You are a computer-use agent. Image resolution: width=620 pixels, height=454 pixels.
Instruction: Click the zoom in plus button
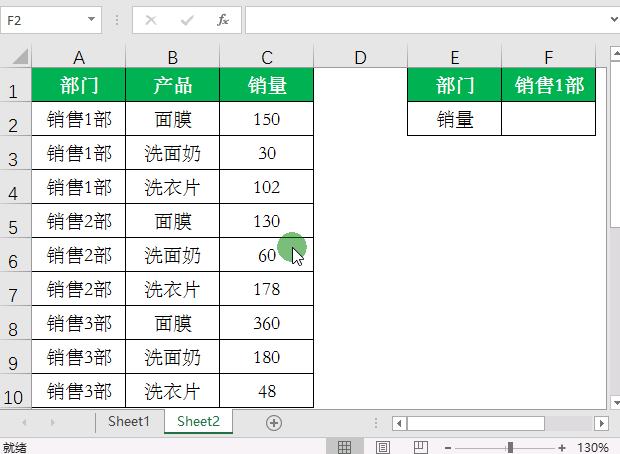pos(561,448)
